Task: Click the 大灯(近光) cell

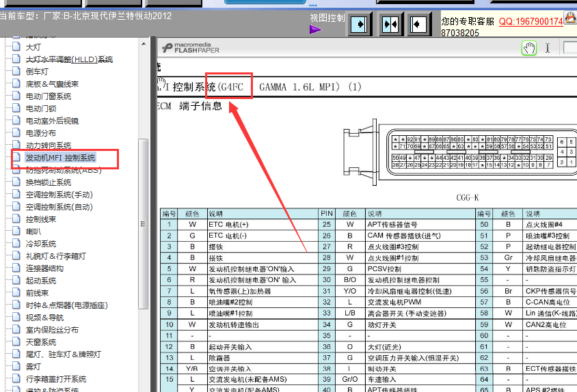Action: pyautogui.click(x=420, y=347)
